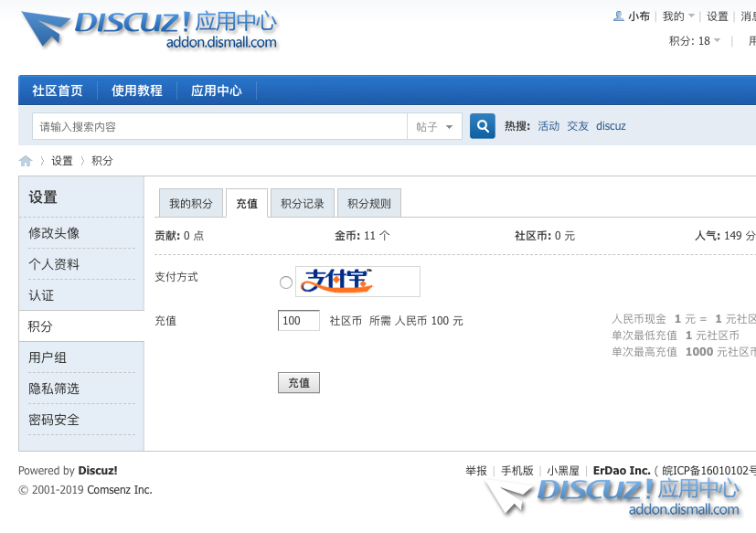Open 社区首页 in navigation bar

58,91
